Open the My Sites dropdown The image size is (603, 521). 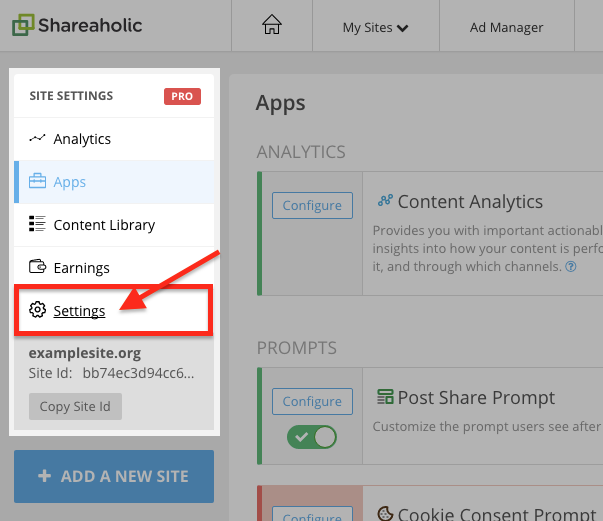click(x=375, y=27)
